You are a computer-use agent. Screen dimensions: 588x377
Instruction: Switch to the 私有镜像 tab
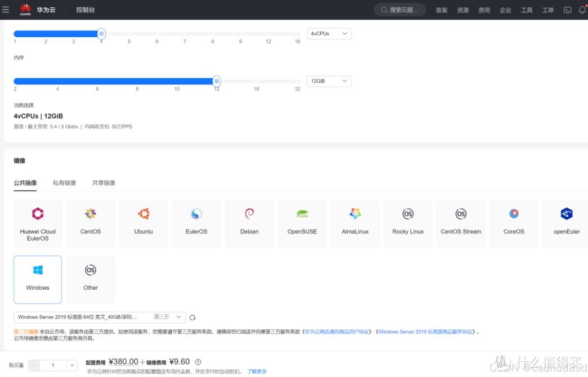pos(64,183)
